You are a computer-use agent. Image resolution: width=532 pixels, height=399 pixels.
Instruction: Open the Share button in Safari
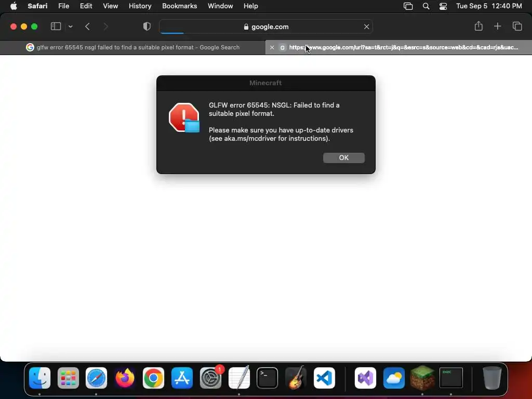478,26
